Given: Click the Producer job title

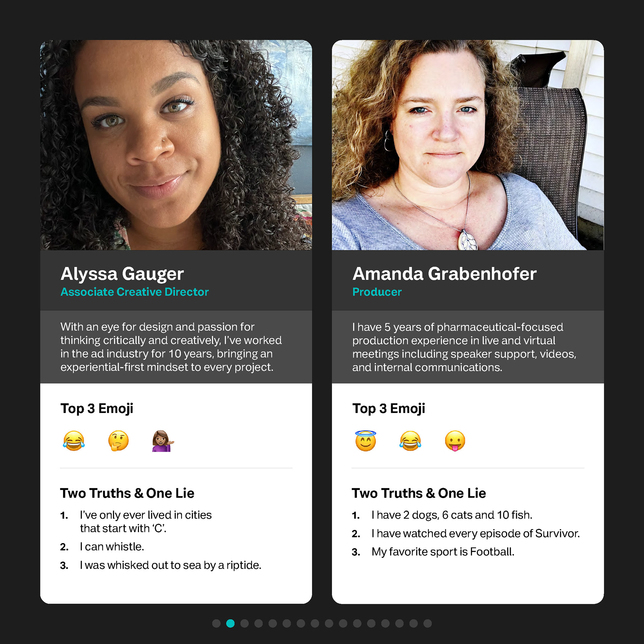Looking at the screenshot, I should click(377, 292).
